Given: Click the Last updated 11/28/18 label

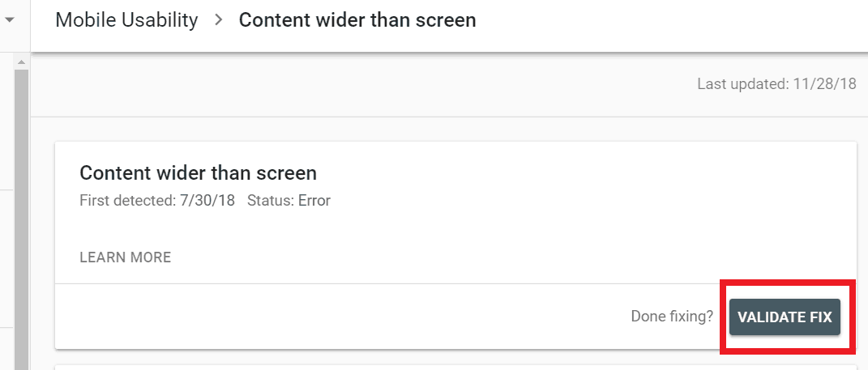Looking at the screenshot, I should (776, 84).
